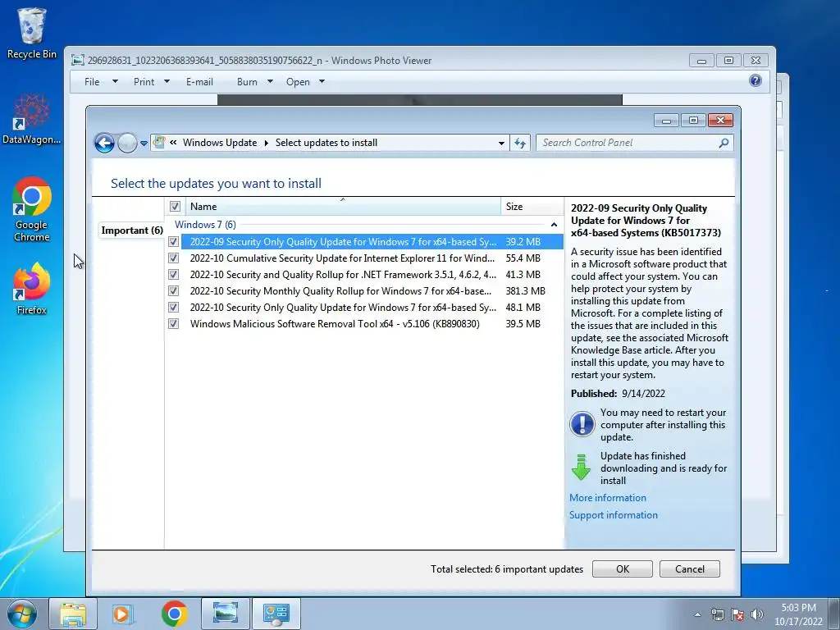Uncheck the 2022-10 Security Monthly Quality Rollup
The height and width of the screenshot is (630, 840).
tap(174, 291)
